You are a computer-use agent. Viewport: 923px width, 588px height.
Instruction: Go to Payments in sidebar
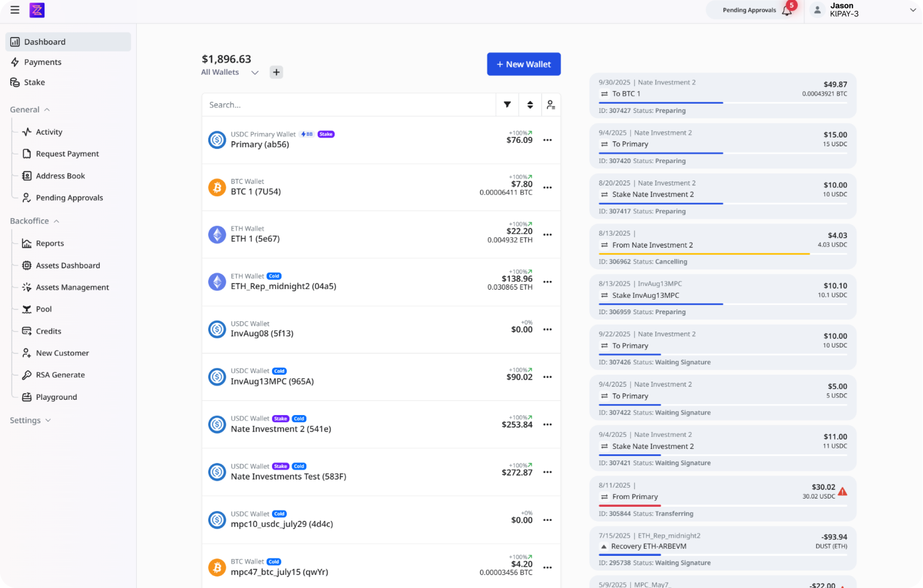(x=42, y=62)
